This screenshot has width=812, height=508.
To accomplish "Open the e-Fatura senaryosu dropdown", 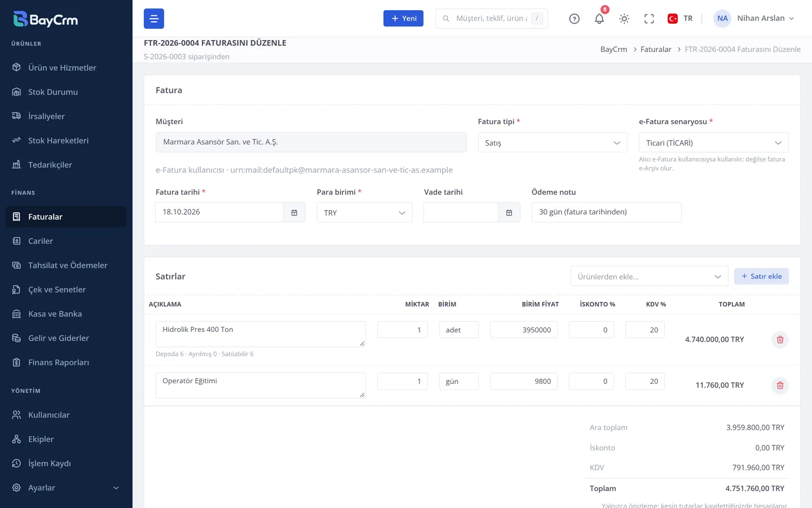I will [x=713, y=142].
